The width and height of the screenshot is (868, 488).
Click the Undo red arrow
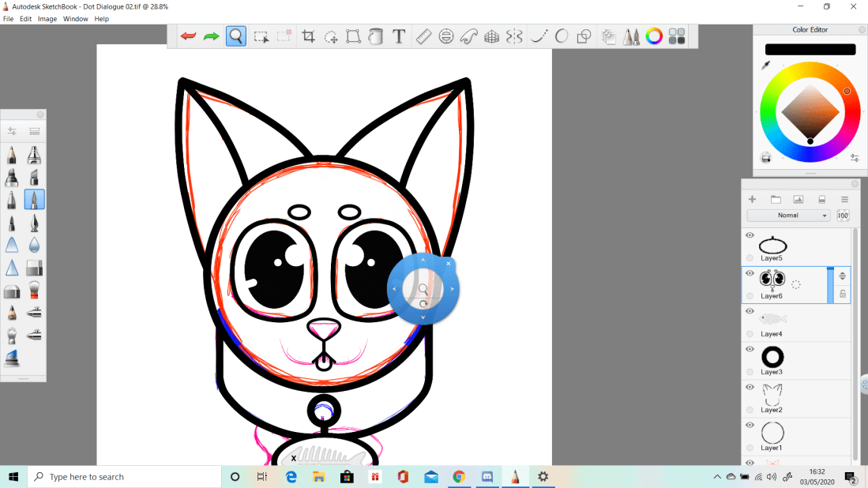click(x=188, y=36)
